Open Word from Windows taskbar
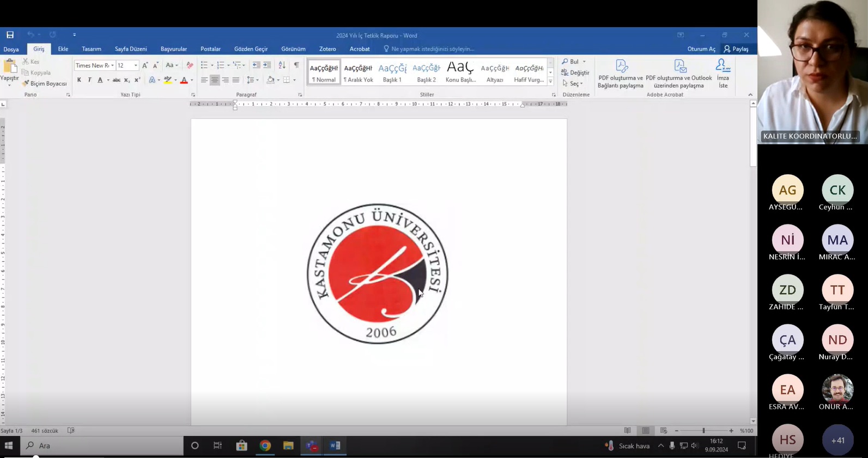Screen dimensions: 868x458 click(x=335, y=445)
